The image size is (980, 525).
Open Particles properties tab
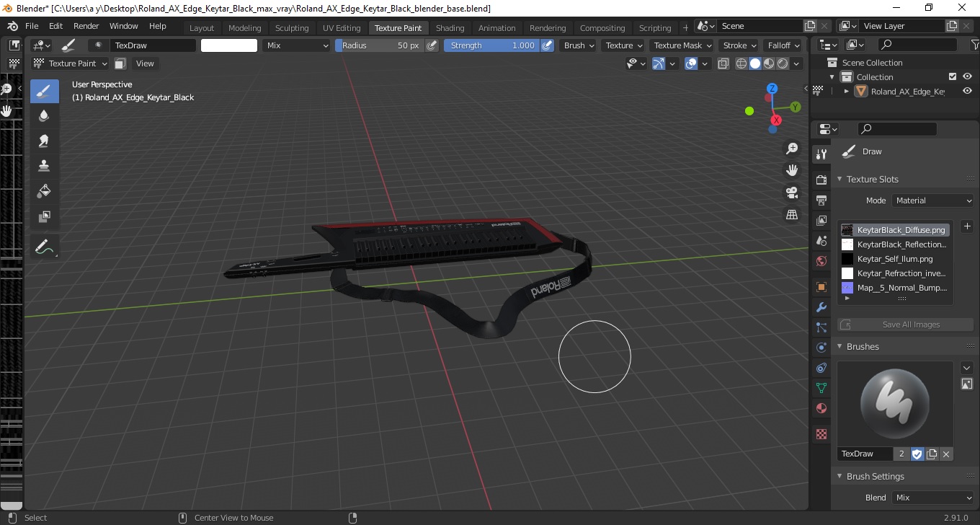[x=821, y=327]
